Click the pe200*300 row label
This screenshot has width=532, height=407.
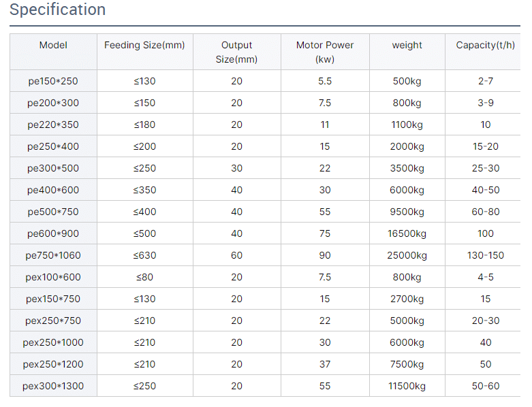[53, 103]
